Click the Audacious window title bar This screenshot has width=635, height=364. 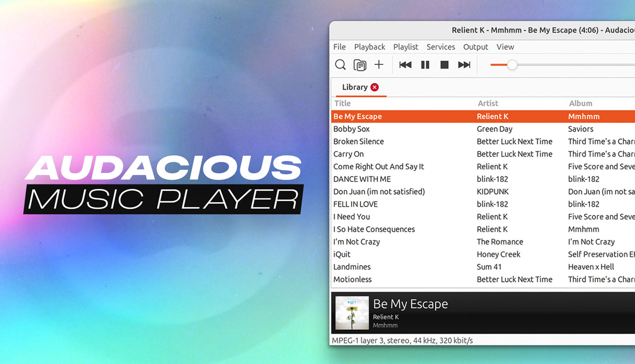tap(482, 30)
